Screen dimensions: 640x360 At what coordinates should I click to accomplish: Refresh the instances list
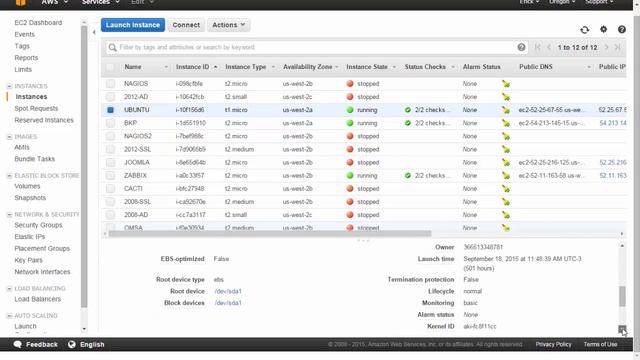[x=584, y=30]
